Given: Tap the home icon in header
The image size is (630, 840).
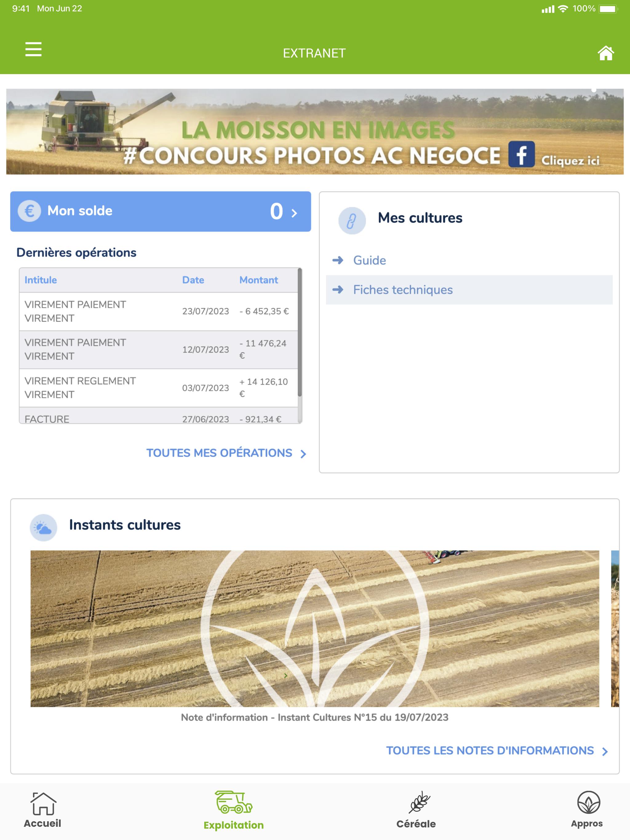Looking at the screenshot, I should click(606, 53).
